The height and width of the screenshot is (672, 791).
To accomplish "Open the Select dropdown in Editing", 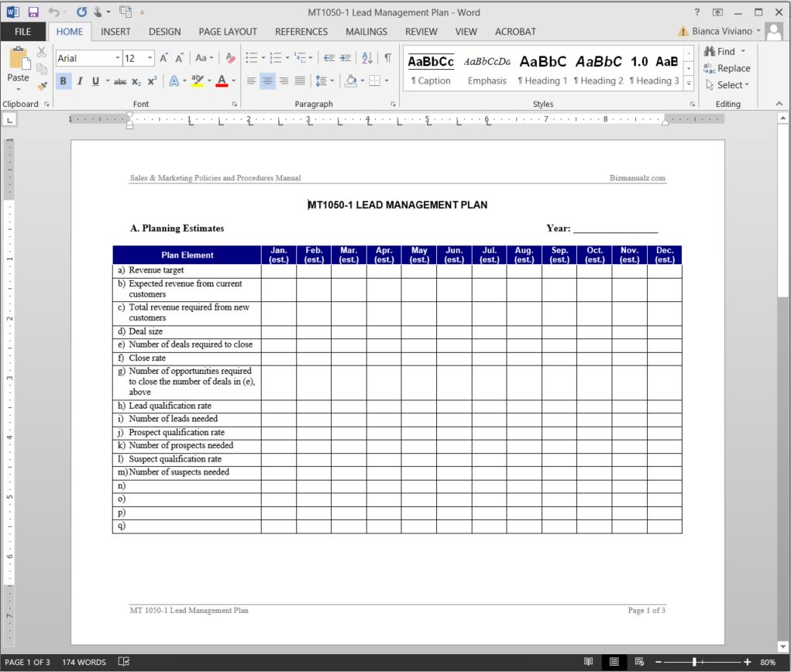I will 728,84.
